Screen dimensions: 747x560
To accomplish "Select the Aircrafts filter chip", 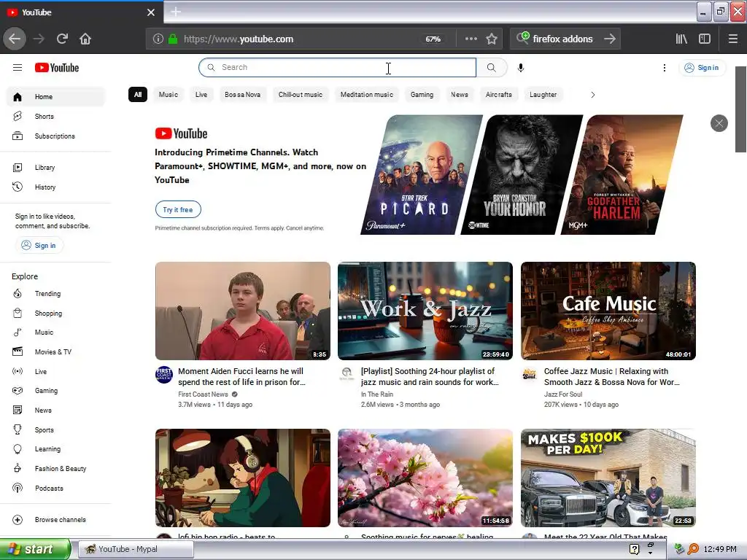I will (498, 95).
